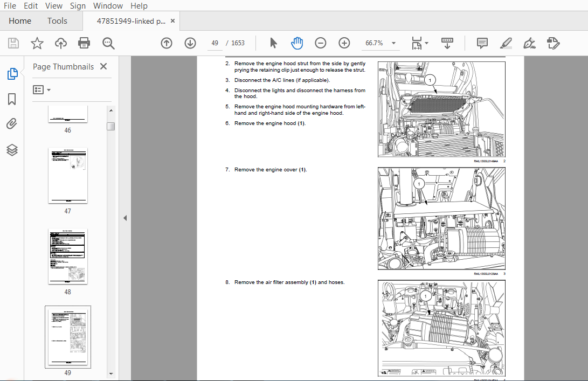Open the Window menu
The width and height of the screenshot is (588, 381).
point(108,5)
